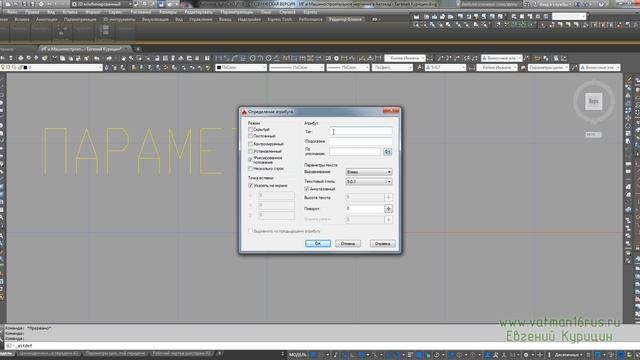This screenshot has width=640, height=360.
Task: Click into the Подсказка (Prompt) input field
Action: 361,142
